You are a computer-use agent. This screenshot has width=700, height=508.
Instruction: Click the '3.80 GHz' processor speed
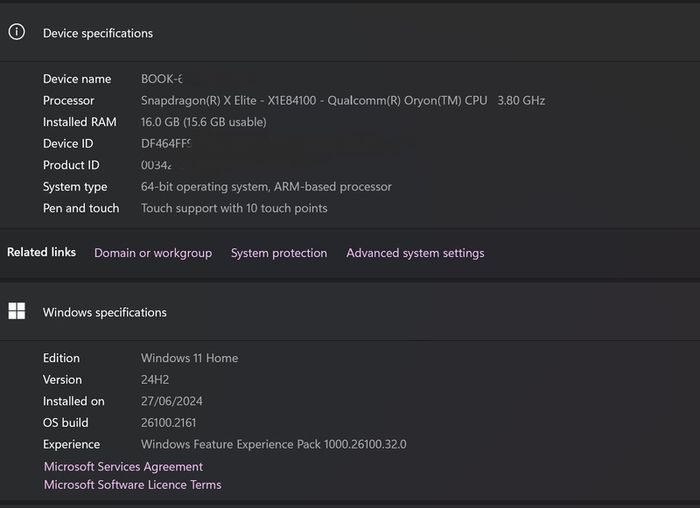click(521, 100)
